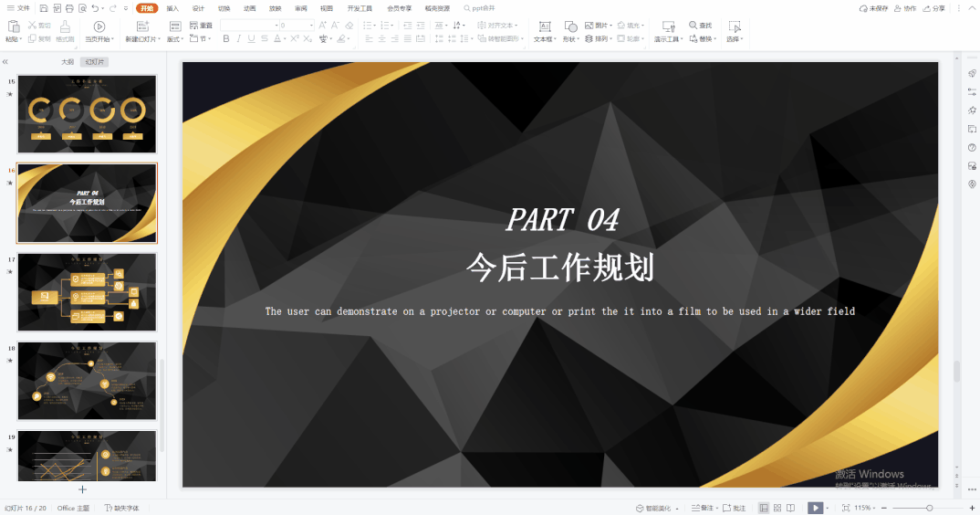
Task: Switch to the 大纲 (Outline) pane tab
Action: (x=68, y=62)
